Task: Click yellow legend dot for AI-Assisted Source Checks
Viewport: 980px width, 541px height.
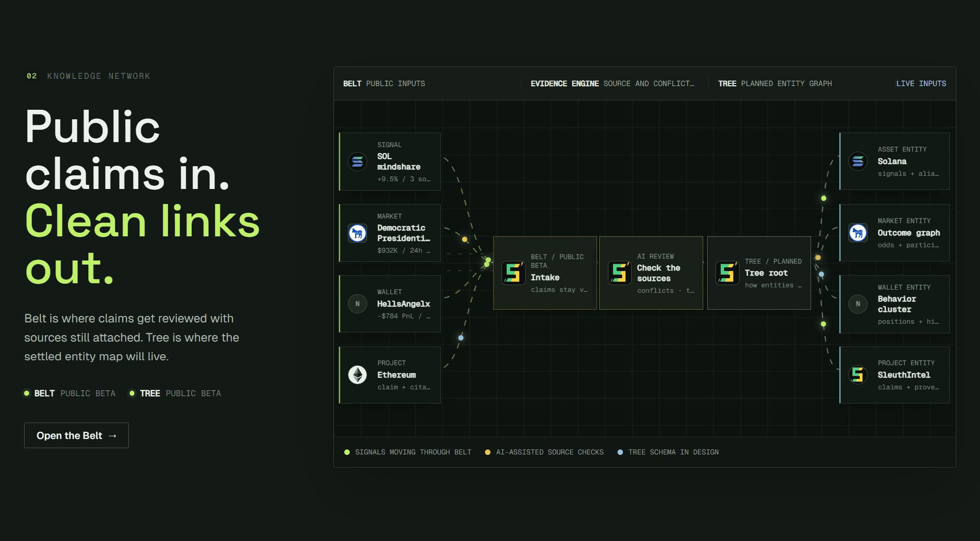Action: pos(488,452)
